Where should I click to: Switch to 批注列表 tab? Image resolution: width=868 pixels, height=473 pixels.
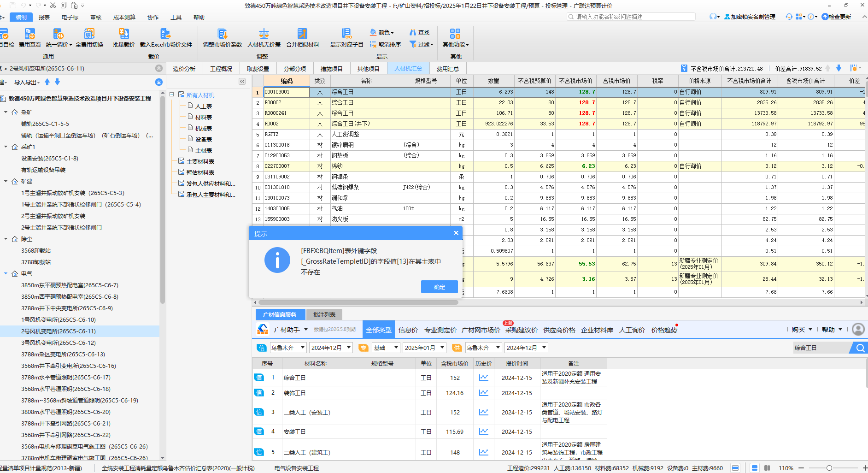(324, 314)
